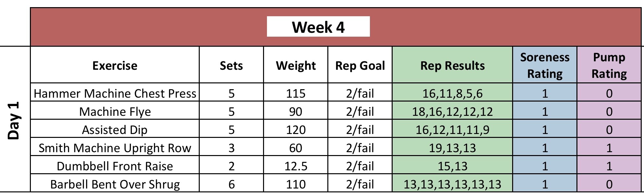The image size is (644, 194).
Task: Select rep results 13,13,13,13,13,13 cell
Action: pos(452,184)
